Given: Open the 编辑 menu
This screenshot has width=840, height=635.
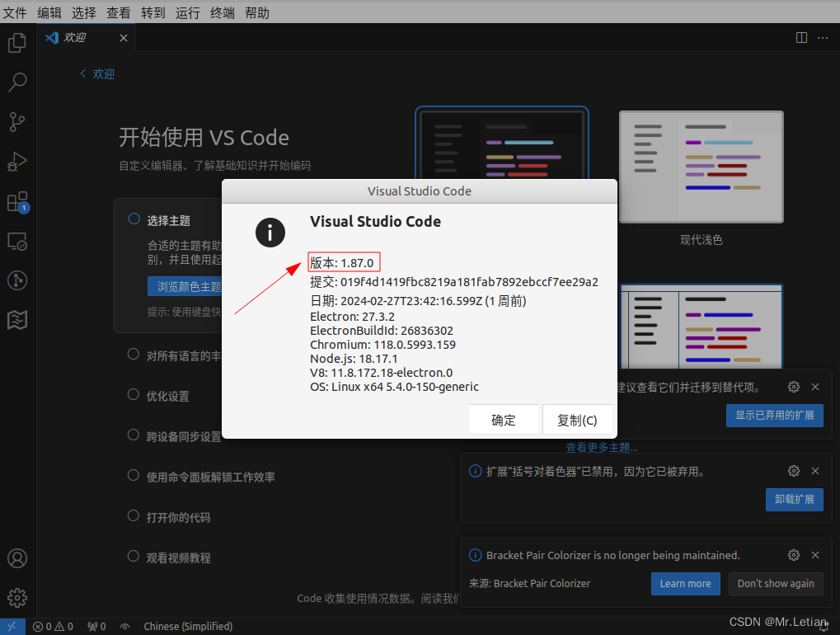Looking at the screenshot, I should (49, 13).
